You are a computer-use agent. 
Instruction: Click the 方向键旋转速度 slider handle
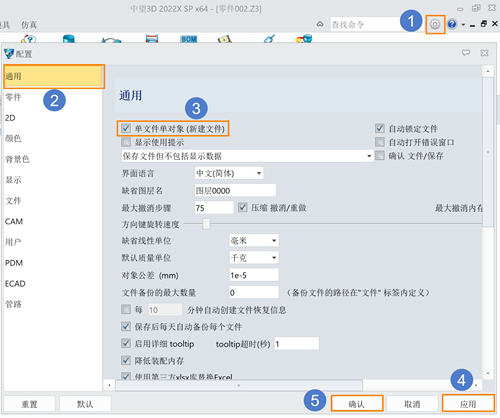(x=206, y=224)
